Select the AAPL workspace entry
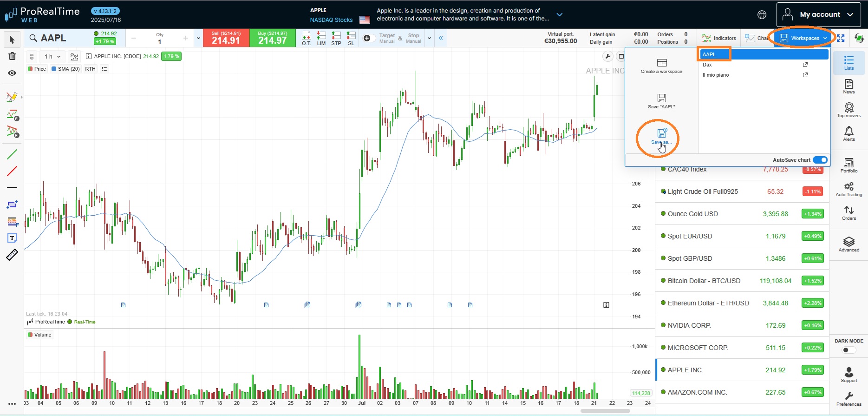Image resolution: width=868 pixels, height=416 pixels. coord(764,54)
